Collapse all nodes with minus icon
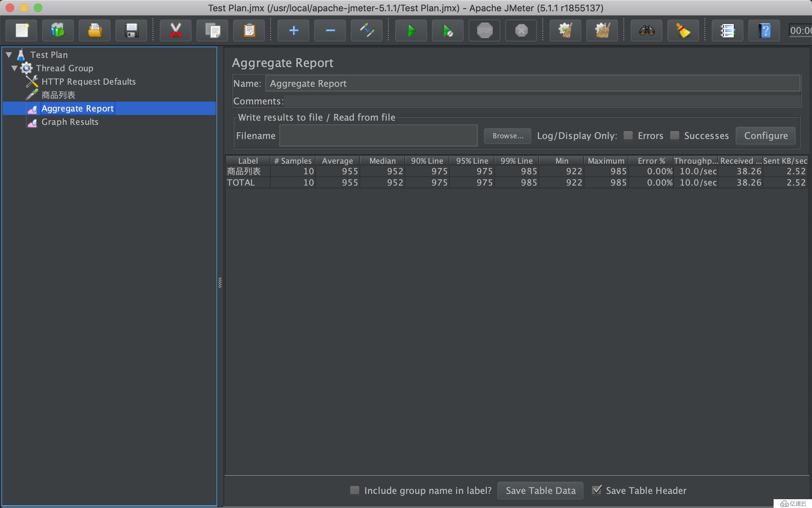Image resolution: width=812 pixels, height=508 pixels. point(330,30)
